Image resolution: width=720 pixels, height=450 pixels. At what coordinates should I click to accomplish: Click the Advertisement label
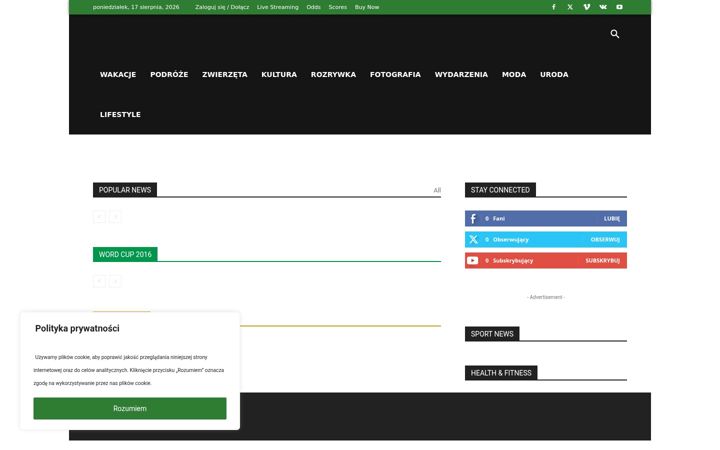click(546, 298)
